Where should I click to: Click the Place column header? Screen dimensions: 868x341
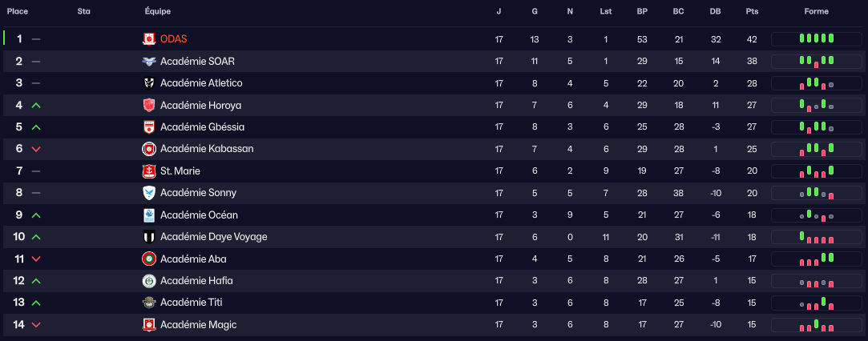pos(18,11)
